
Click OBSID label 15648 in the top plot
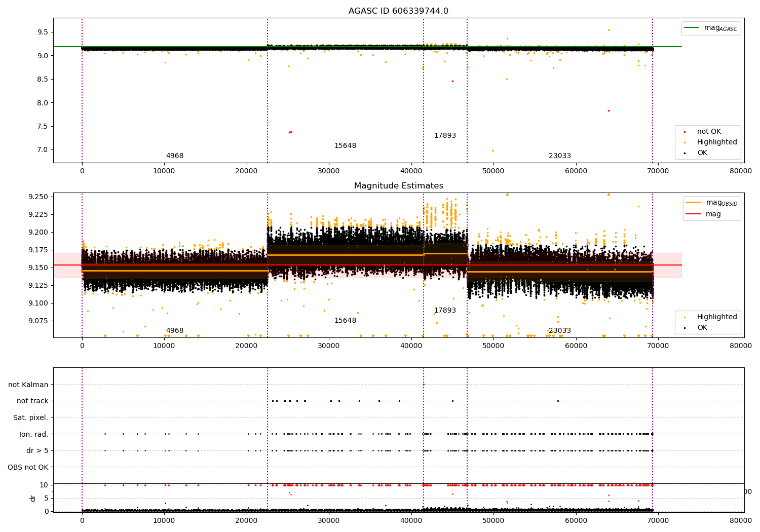point(345,146)
